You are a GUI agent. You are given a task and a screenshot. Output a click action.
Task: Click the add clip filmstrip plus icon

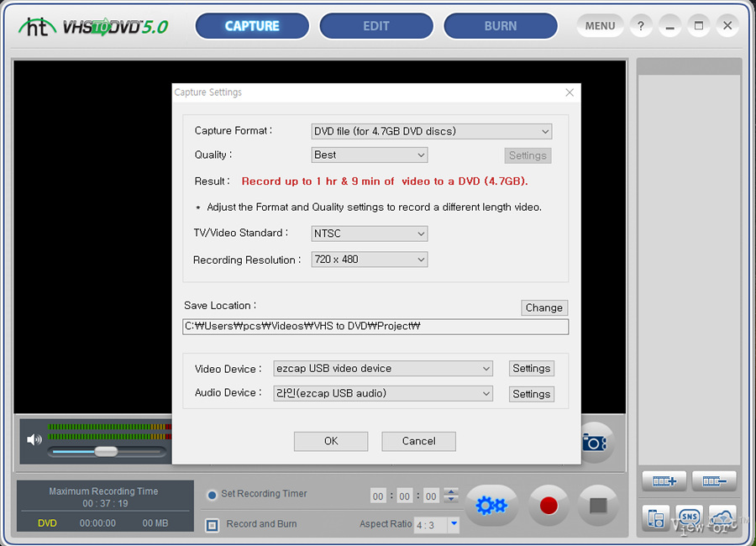pos(664,480)
